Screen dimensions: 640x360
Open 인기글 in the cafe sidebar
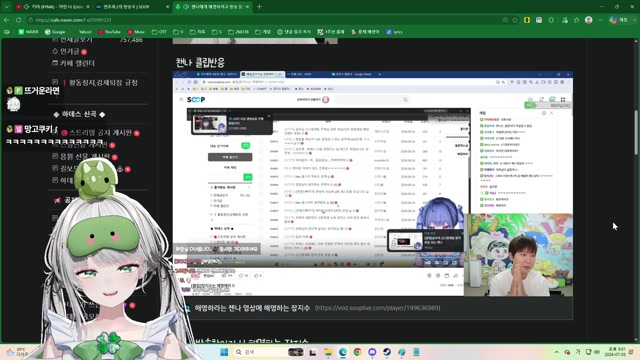[69, 51]
